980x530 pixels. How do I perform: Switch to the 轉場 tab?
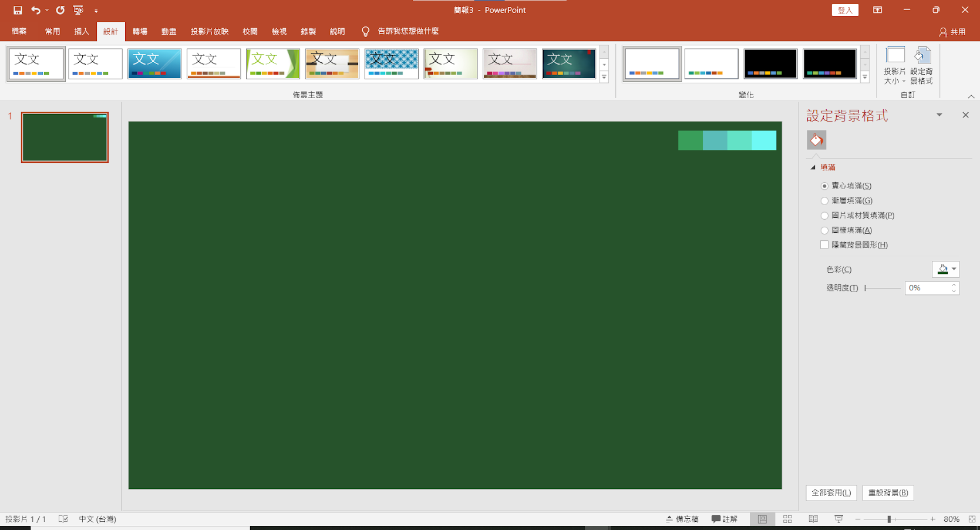tap(140, 31)
